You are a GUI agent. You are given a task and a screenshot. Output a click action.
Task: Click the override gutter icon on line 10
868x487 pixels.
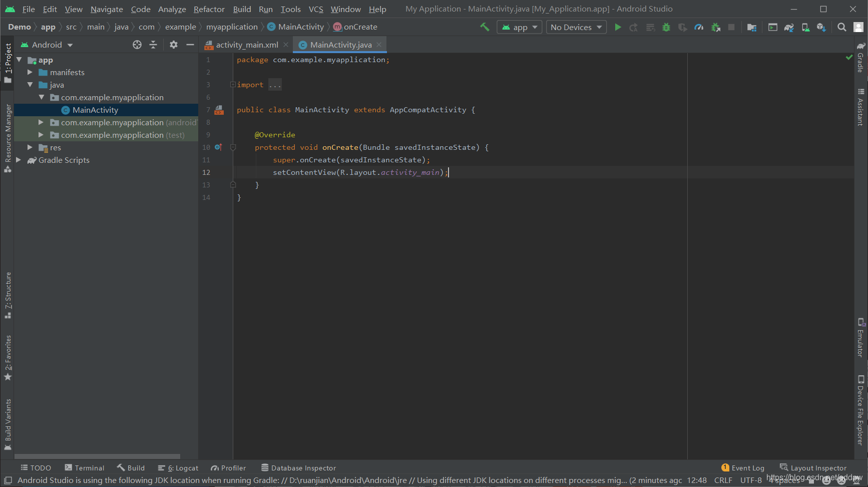point(218,147)
